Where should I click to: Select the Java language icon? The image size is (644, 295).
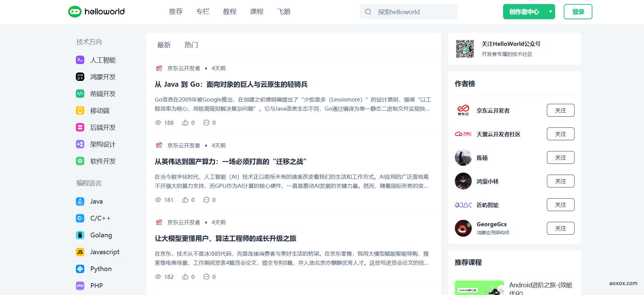(x=80, y=201)
